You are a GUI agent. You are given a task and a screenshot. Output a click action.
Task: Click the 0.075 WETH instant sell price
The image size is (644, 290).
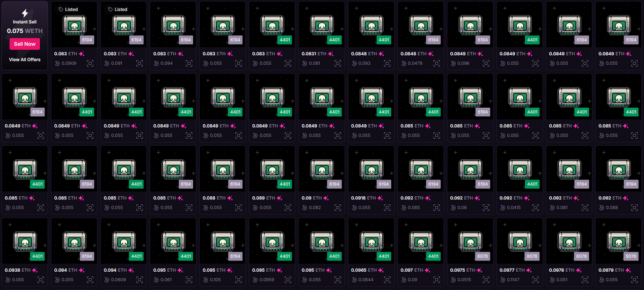click(x=25, y=31)
